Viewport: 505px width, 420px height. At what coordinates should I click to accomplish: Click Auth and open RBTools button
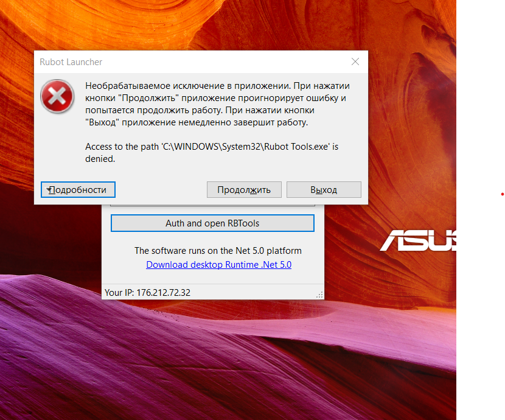click(212, 223)
